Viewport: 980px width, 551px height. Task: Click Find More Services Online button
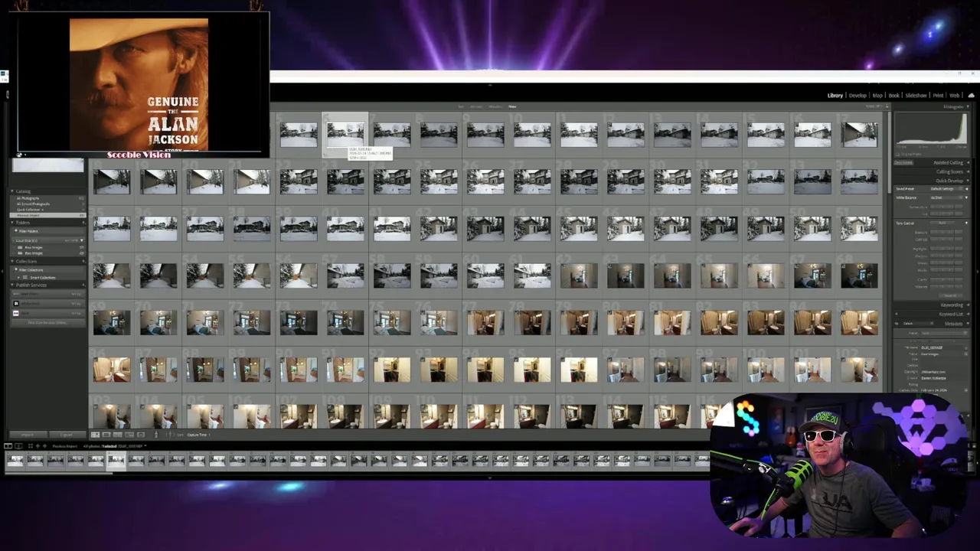(x=47, y=323)
